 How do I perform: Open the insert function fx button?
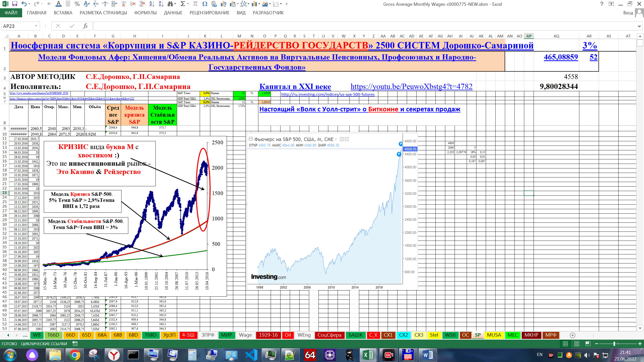pos(85,26)
